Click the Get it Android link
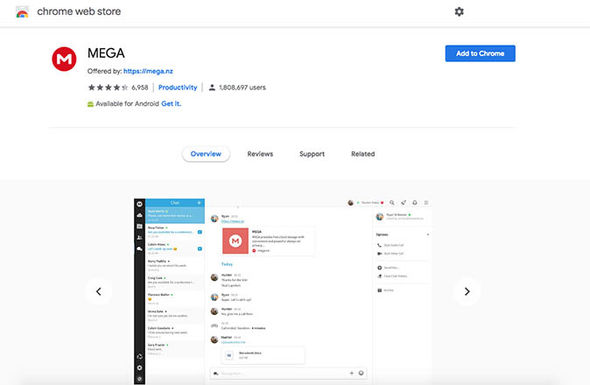The height and width of the screenshot is (385, 590). (x=171, y=104)
